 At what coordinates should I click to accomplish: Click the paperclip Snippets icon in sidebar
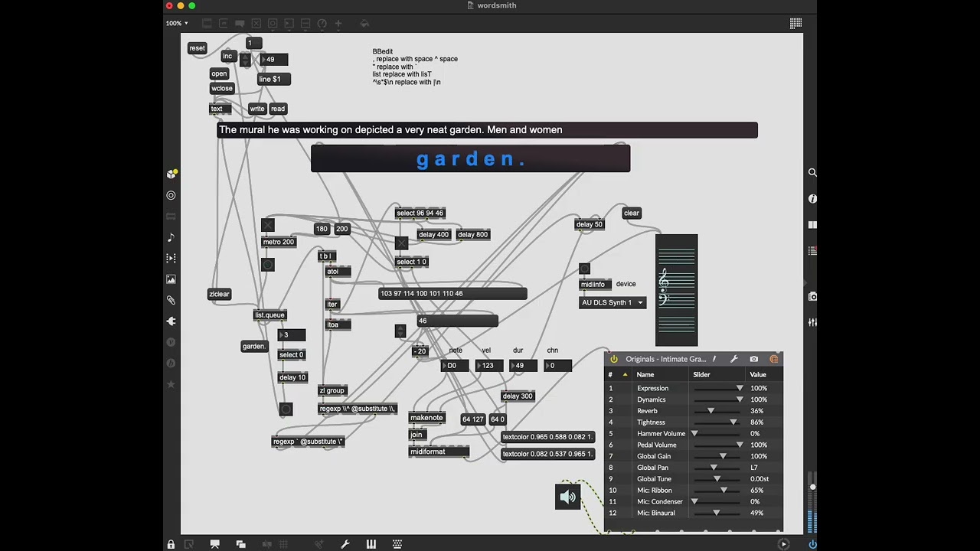click(x=171, y=300)
